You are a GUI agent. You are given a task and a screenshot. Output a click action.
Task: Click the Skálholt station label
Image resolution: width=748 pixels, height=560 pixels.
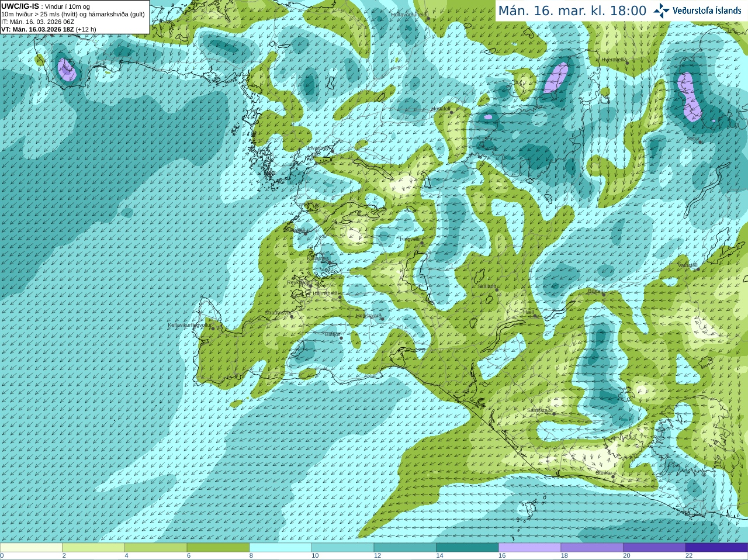pos(486,286)
